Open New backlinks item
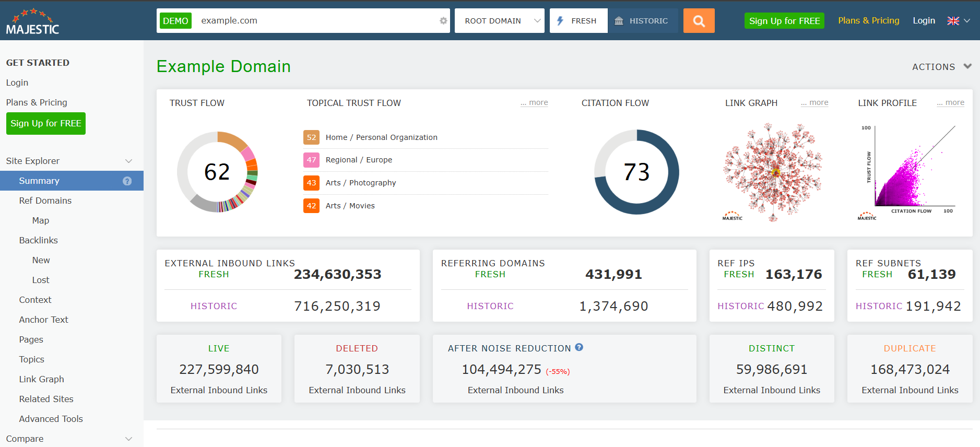 41,260
